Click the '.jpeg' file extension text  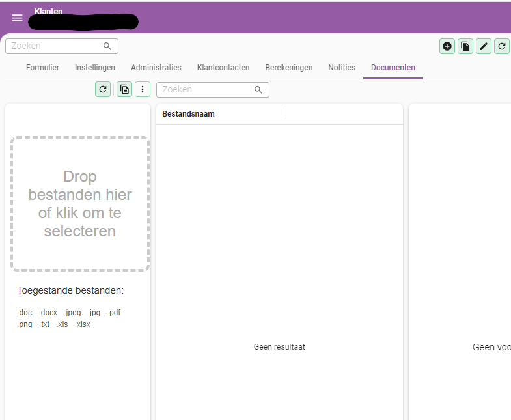[72, 313]
